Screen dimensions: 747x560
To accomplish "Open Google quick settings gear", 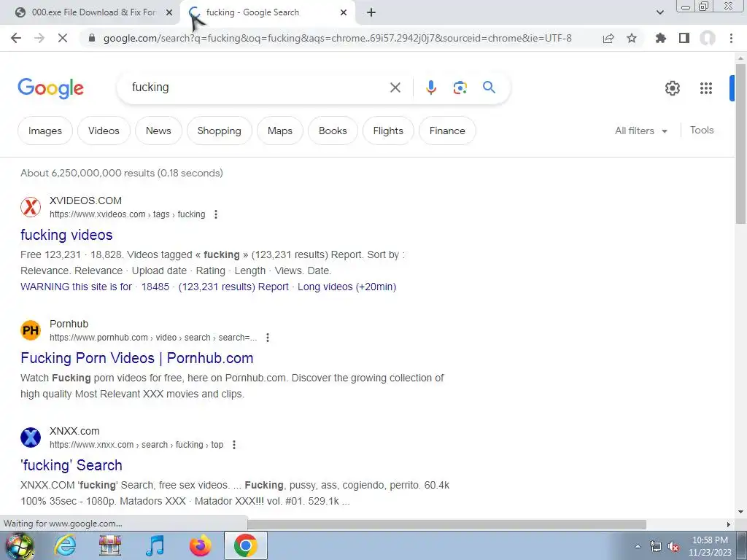I will click(672, 88).
